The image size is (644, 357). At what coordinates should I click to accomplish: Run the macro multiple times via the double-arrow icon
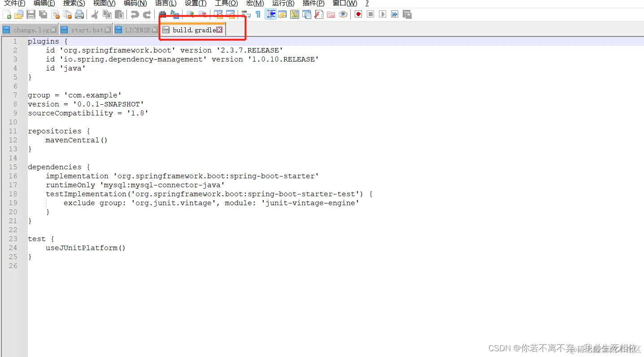coord(395,14)
